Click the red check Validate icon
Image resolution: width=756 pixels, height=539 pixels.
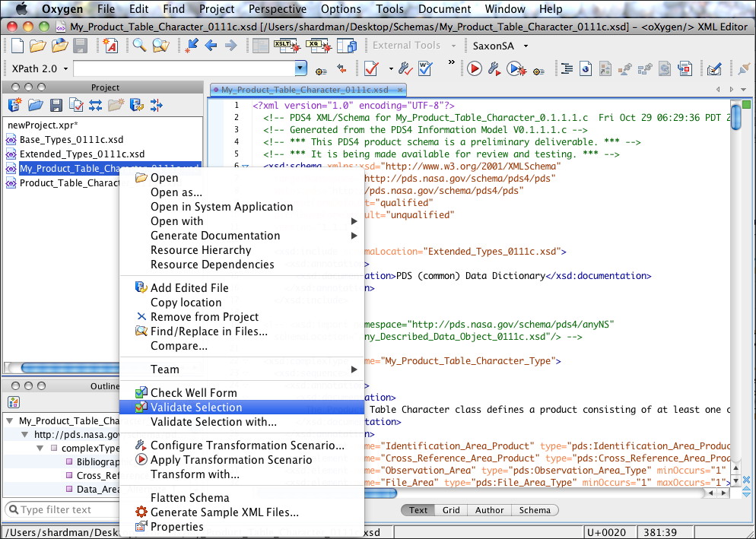click(x=371, y=69)
